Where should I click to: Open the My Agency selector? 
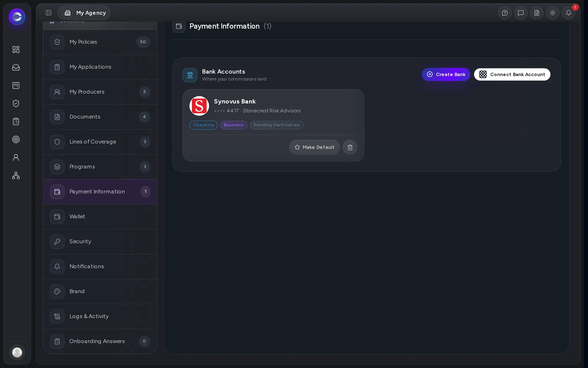click(84, 13)
